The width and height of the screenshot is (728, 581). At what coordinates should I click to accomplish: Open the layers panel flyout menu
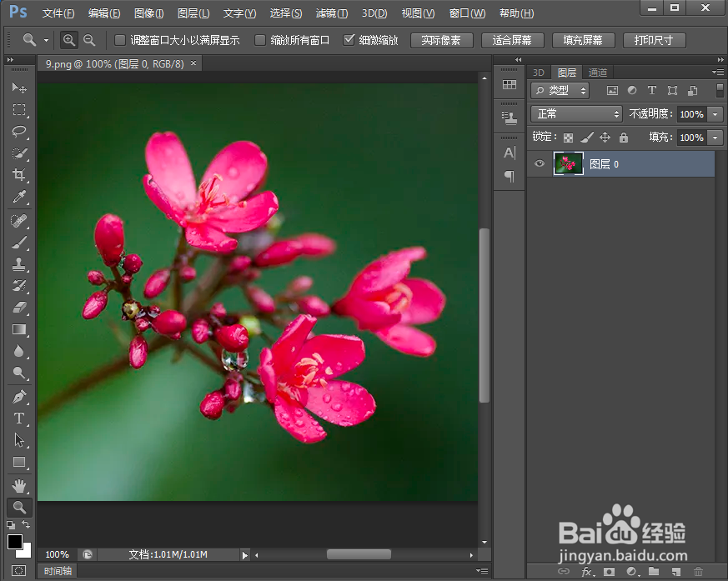click(718, 72)
